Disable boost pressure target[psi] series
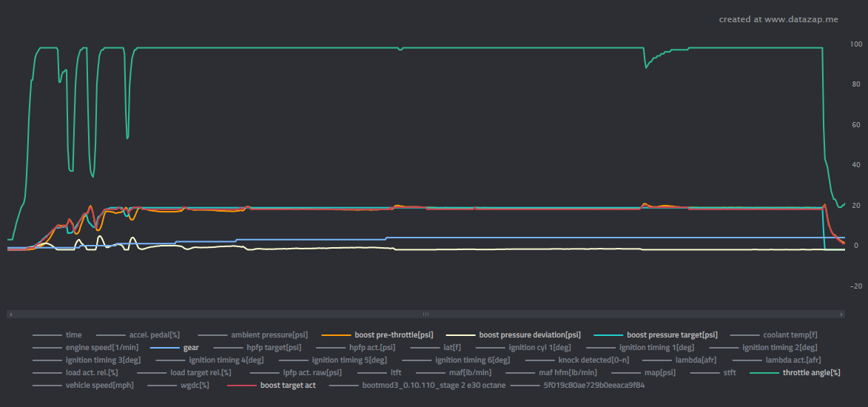868x407 pixels. coord(672,335)
